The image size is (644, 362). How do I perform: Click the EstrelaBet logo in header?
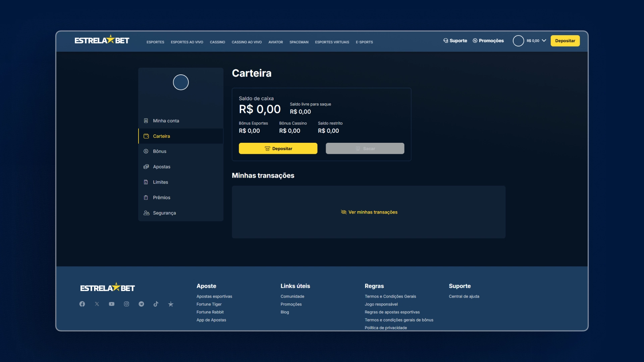tap(102, 40)
